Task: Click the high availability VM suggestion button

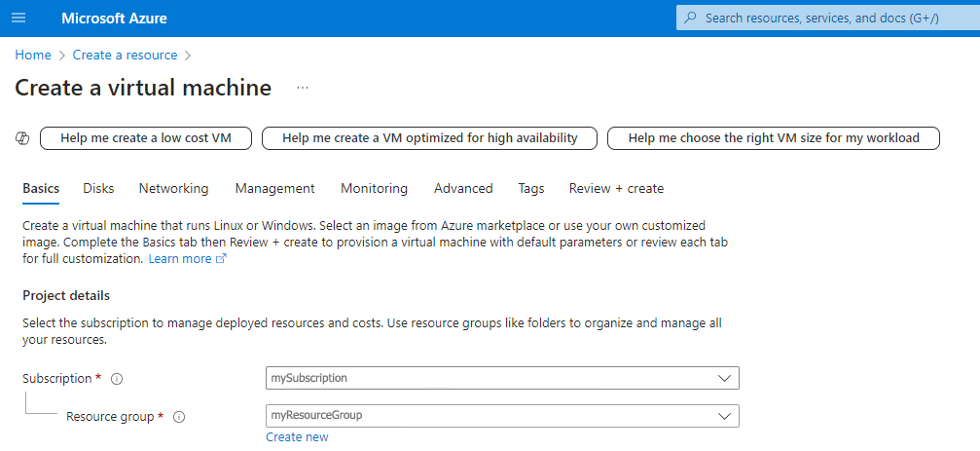Action: click(x=429, y=138)
